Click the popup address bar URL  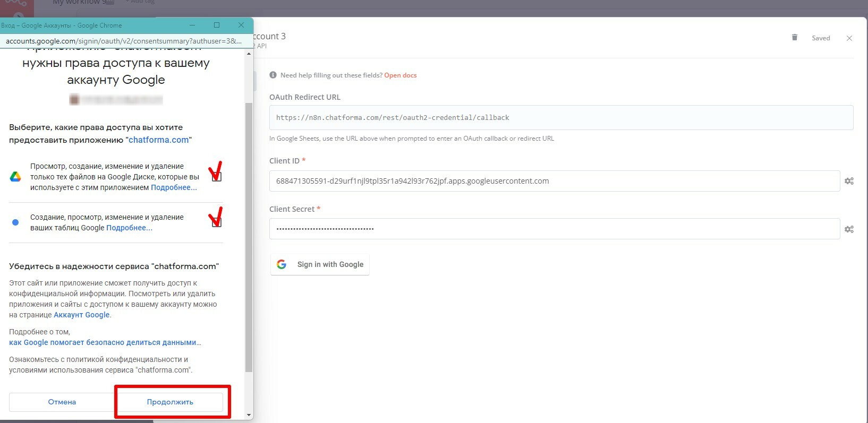tap(124, 41)
